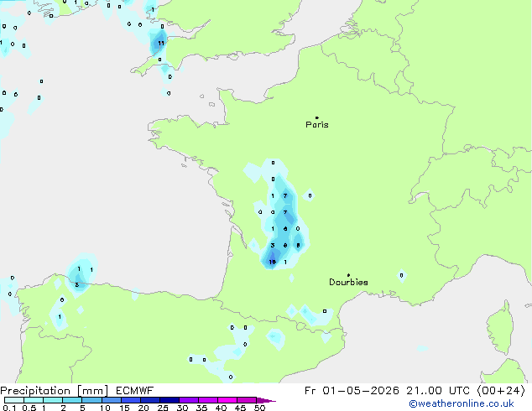Screen dimensions: 532x411
Task: Click the Dourbies location dot marker
Action: point(348,275)
